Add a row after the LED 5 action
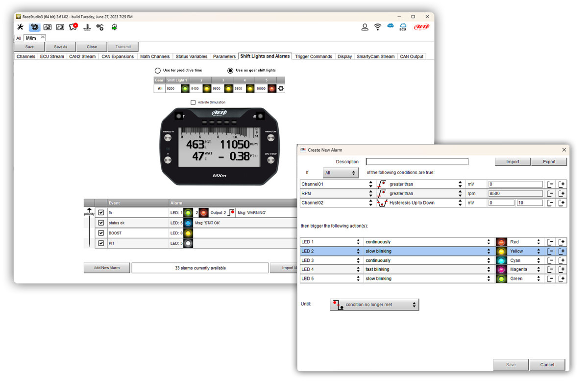The height and width of the screenshot is (383, 588). (x=562, y=279)
